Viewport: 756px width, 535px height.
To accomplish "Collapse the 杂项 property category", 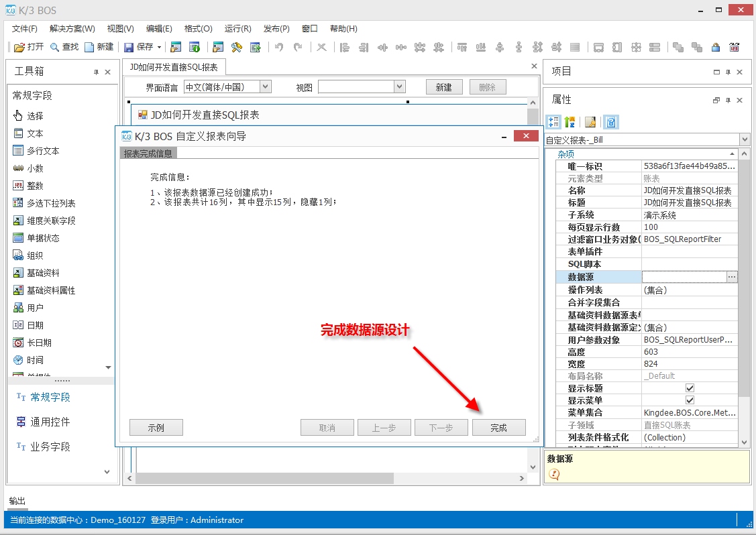I will click(732, 154).
